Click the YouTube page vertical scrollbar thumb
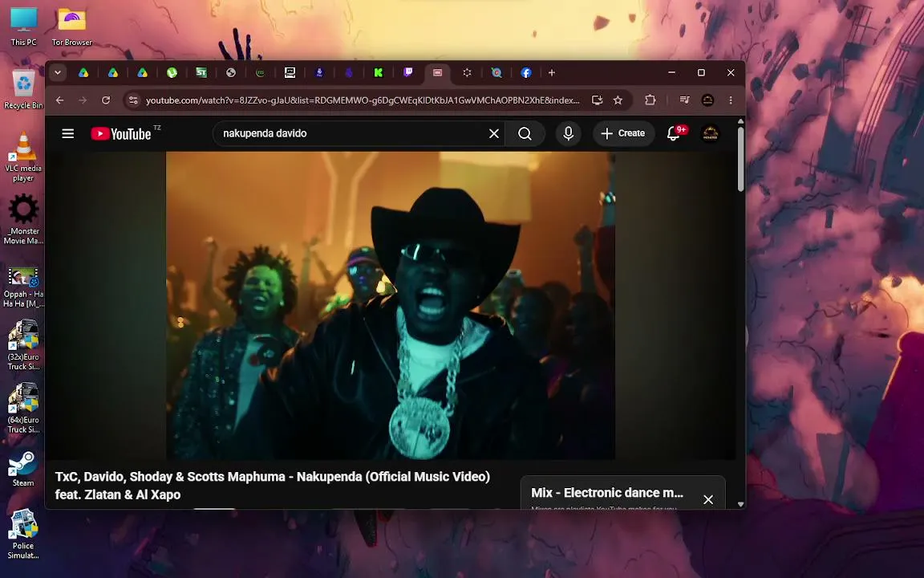Viewport: 924px width, 578px height. (x=741, y=159)
